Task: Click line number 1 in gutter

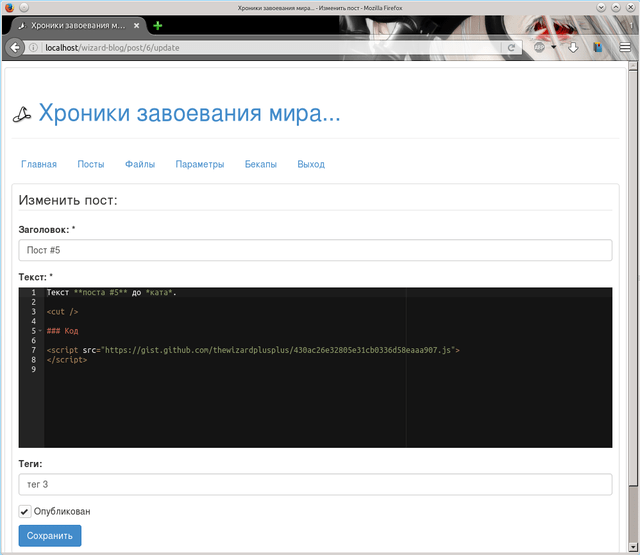Action: click(x=34, y=293)
